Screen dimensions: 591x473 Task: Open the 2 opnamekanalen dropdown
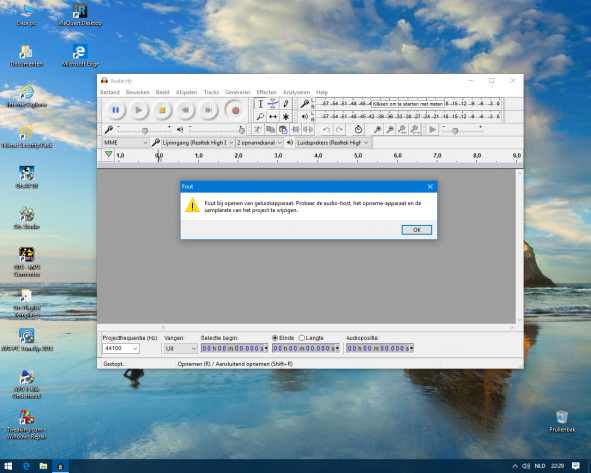tap(259, 142)
